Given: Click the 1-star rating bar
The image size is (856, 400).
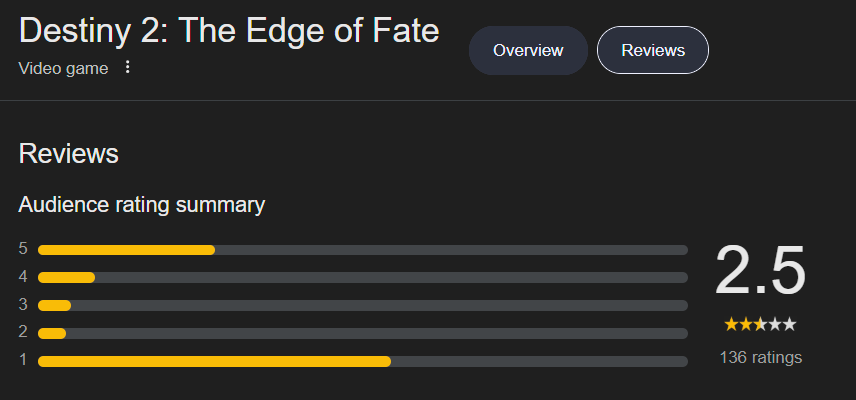Looking at the screenshot, I should pyautogui.click(x=362, y=361).
